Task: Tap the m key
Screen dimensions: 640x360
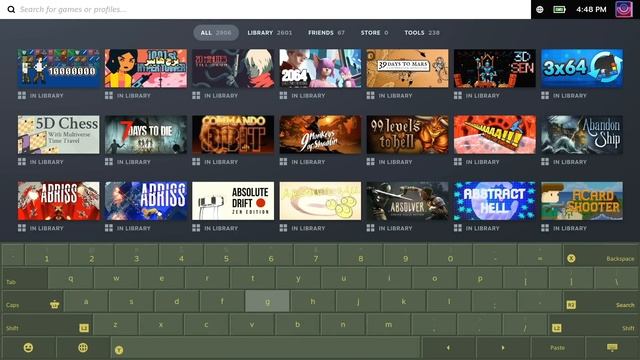Action: click(388, 325)
